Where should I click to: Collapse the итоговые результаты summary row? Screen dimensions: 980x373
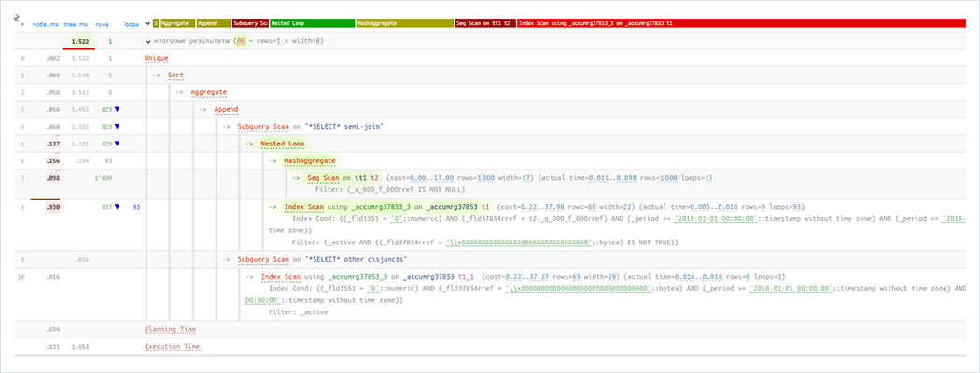(148, 42)
